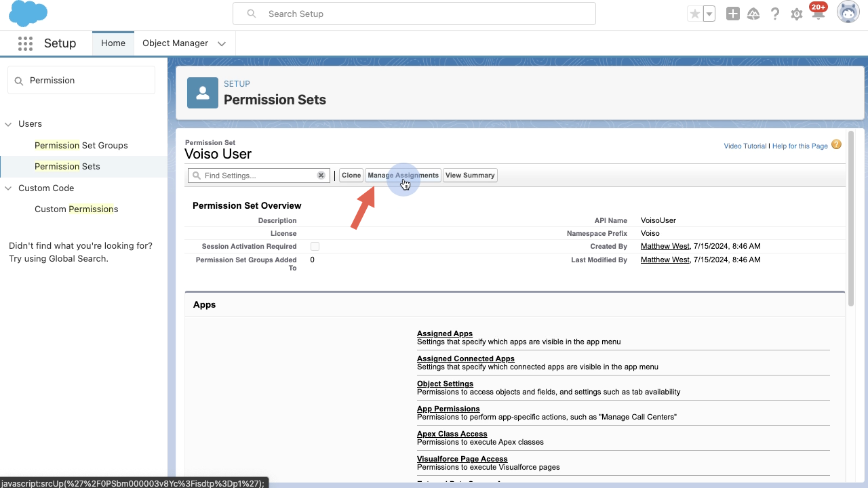Image resolution: width=868 pixels, height=488 pixels.
Task: Select Permission Sets in the sidebar
Action: pos(67,166)
